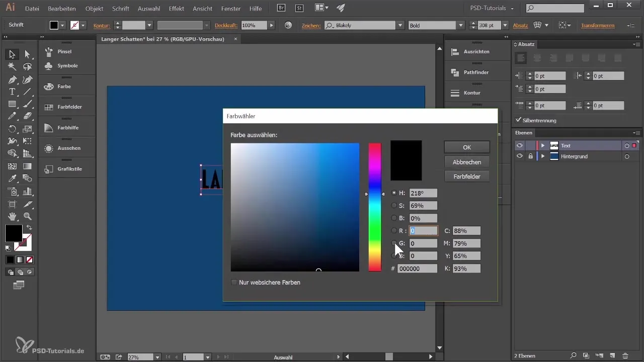
Task: Select the Scale tool
Action: tap(28, 129)
